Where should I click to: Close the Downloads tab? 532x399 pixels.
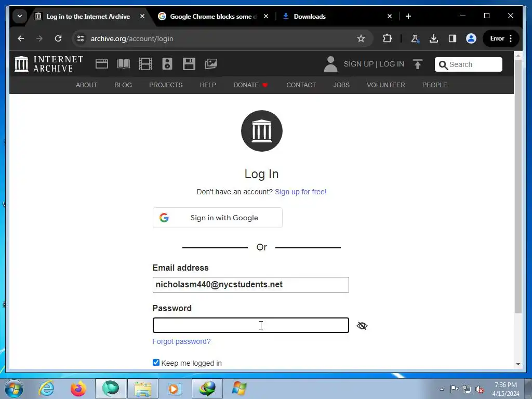tap(390, 16)
